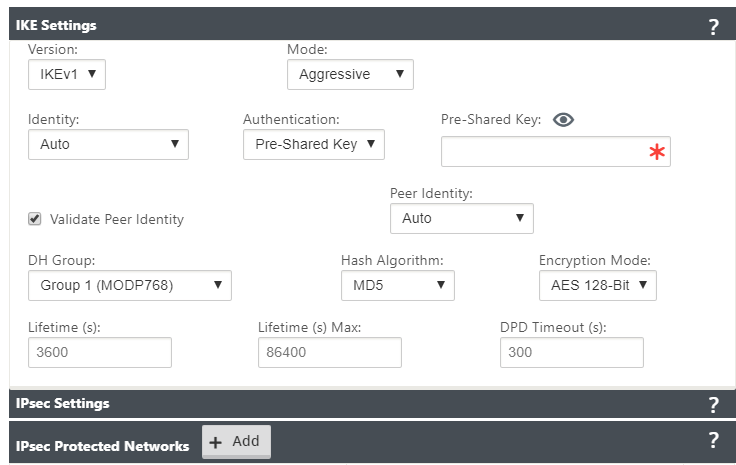Open the Peer Identity dropdown

(x=461, y=218)
